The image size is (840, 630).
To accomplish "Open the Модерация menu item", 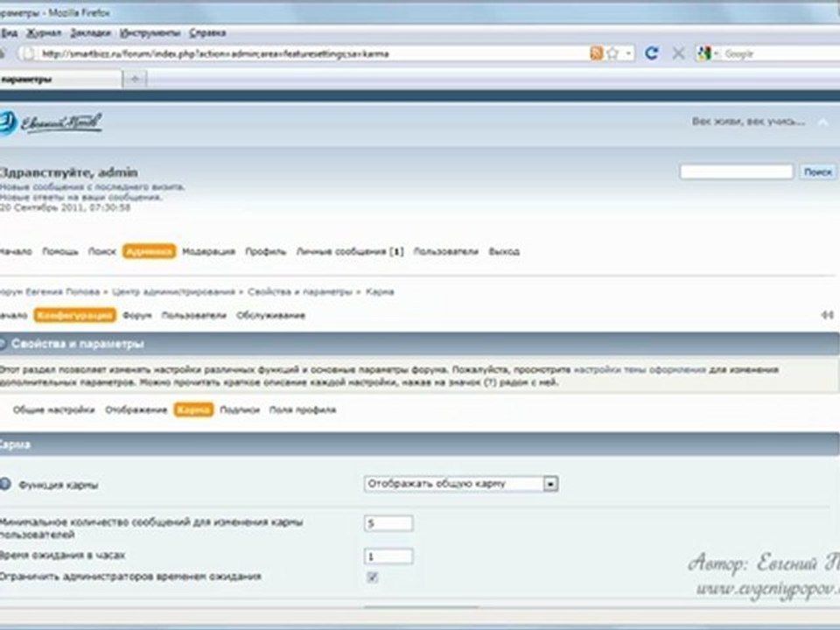I will coord(208,251).
